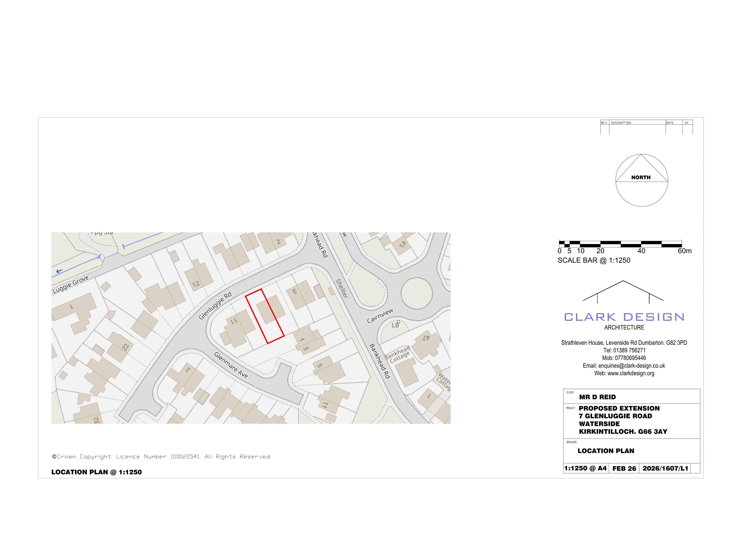Open the email enquiries@clark-design.co.uk

624,366
